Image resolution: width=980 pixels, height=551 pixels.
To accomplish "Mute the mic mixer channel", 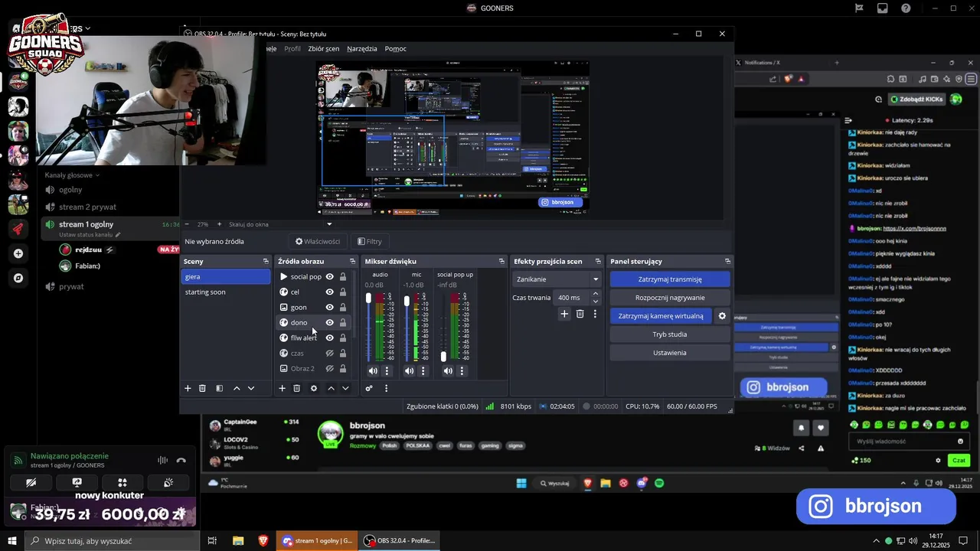I will (410, 371).
